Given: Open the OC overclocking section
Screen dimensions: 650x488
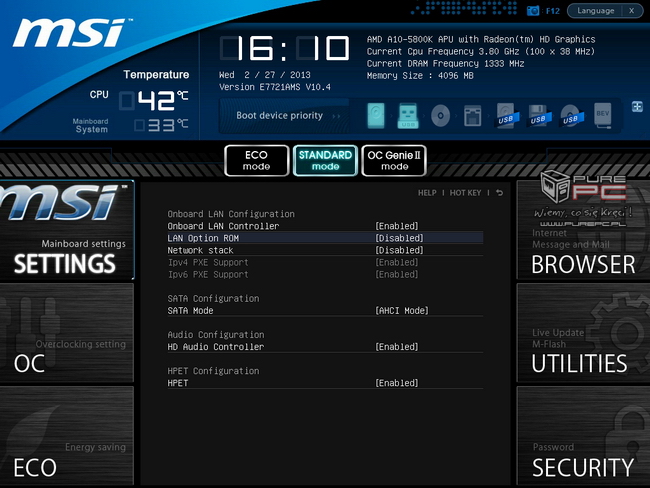Looking at the screenshot, I should (67, 333).
